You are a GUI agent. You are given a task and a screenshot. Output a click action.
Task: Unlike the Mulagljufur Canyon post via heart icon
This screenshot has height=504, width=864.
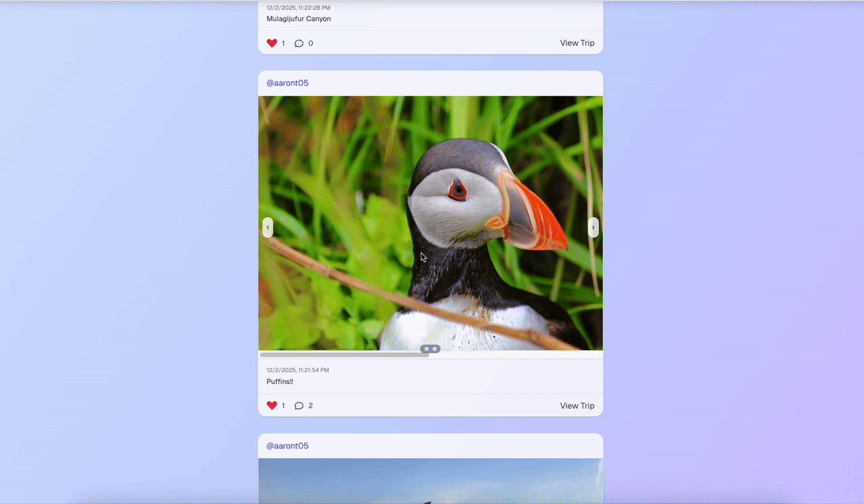pos(272,43)
